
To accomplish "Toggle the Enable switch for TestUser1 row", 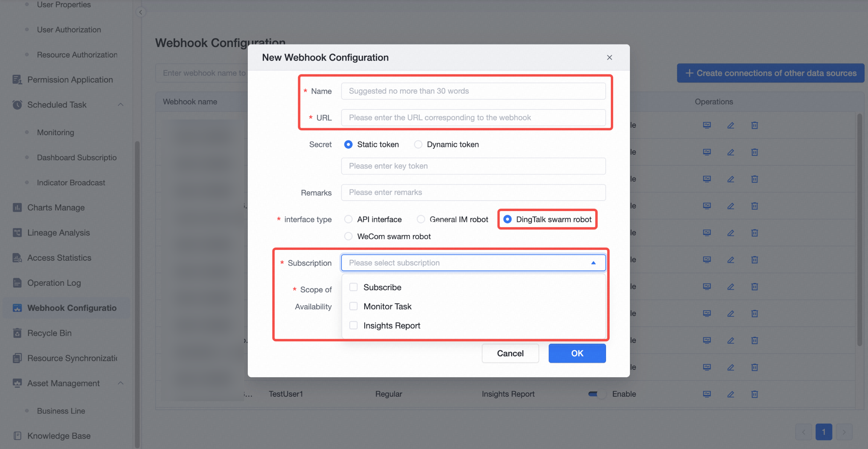I will [597, 394].
